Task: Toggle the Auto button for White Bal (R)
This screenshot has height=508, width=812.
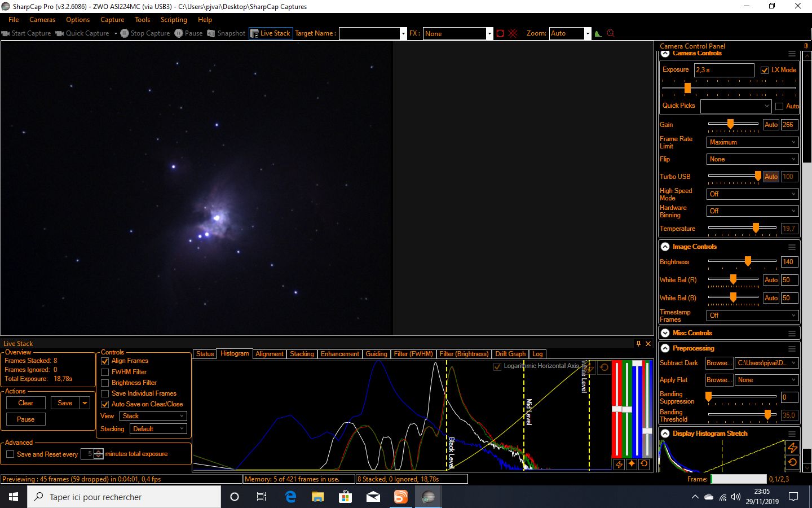Action: 771,280
